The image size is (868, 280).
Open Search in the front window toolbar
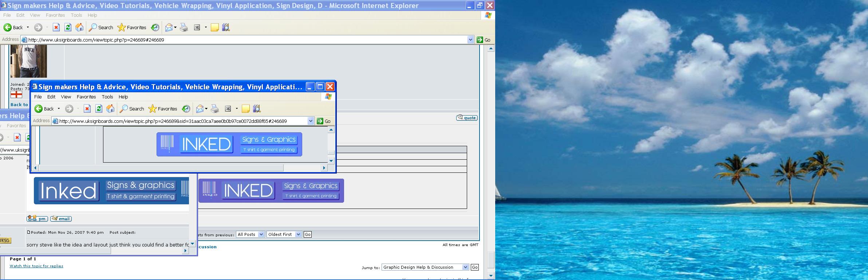132,109
